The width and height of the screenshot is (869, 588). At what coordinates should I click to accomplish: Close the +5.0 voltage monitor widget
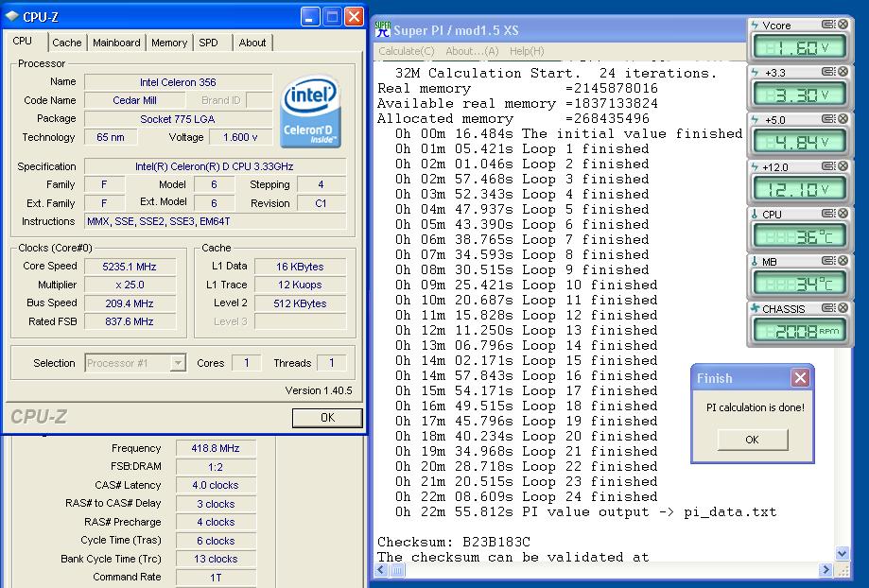[843, 118]
